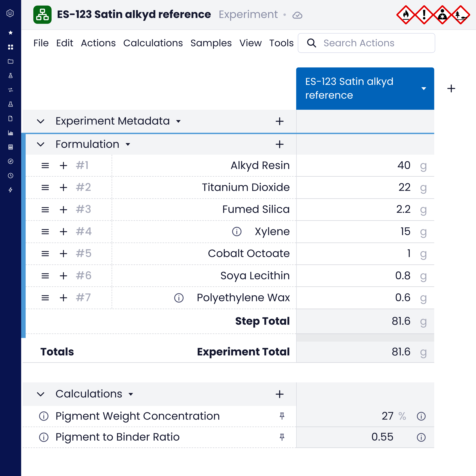Image resolution: width=476 pixels, height=476 pixels.
Task: Click the bar chart icon in sidebar
Action: tap(10, 133)
